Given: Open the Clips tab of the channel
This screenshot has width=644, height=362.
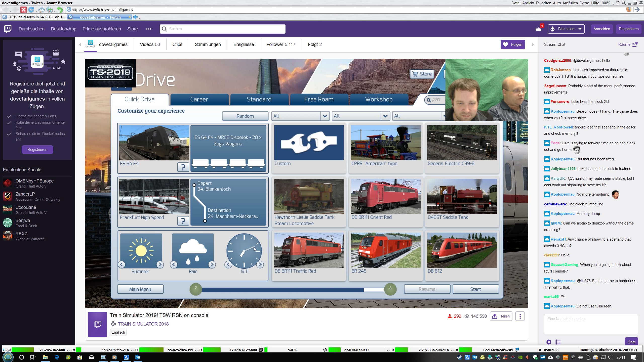Looking at the screenshot, I should coord(177,44).
